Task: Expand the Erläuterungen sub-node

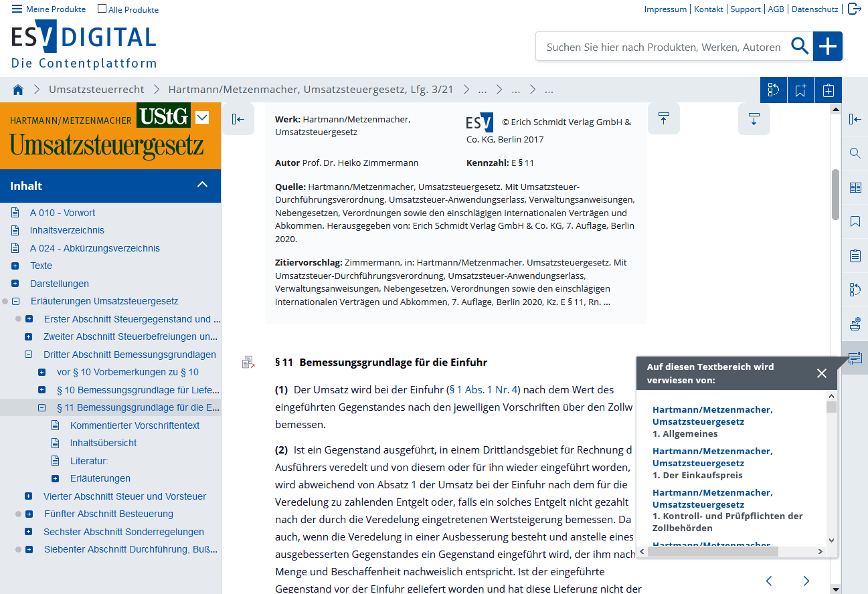Action: click(56, 478)
